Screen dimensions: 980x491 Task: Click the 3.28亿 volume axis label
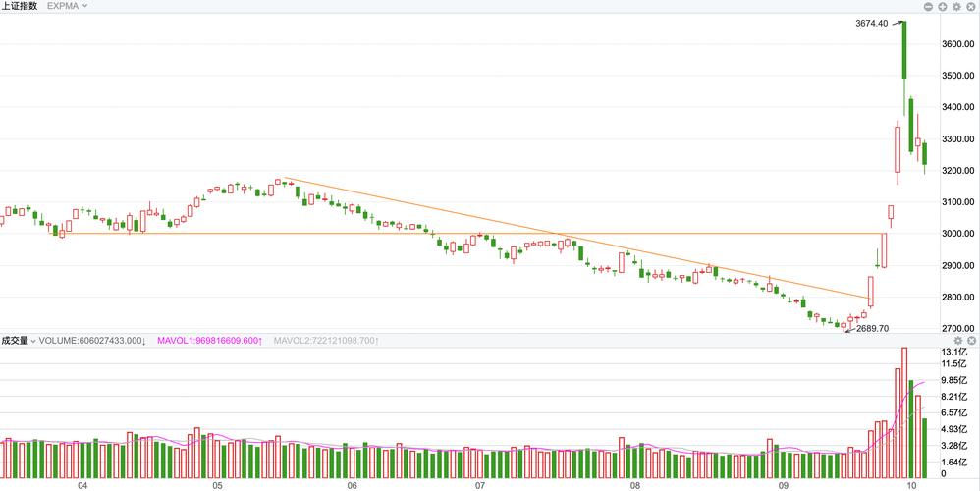coord(953,446)
